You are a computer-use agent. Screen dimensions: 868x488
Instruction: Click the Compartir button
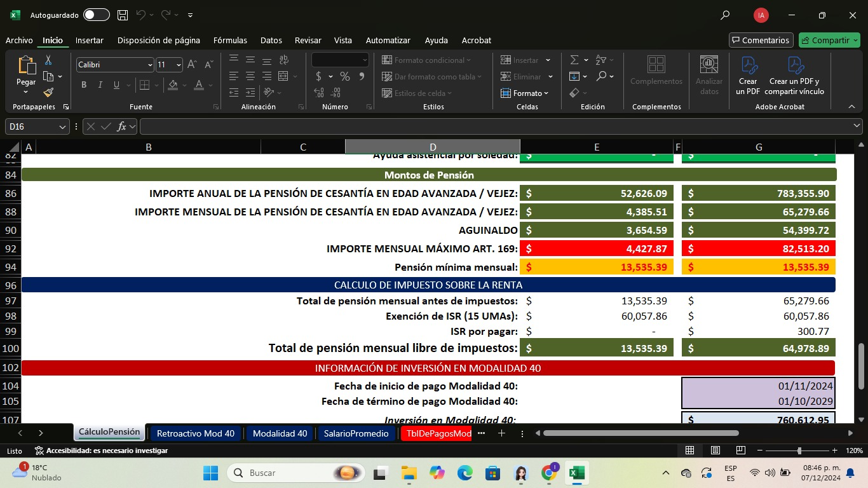click(x=829, y=40)
